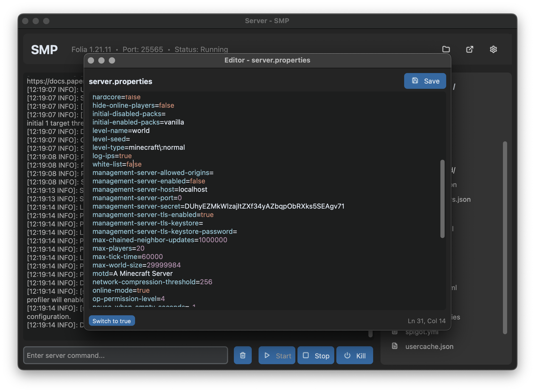Image resolution: width=535 pixels, height=392 pixels.
Task: Click the initial-disabled-packs= line
Action: pyautogui.click(x=129, y=114)
